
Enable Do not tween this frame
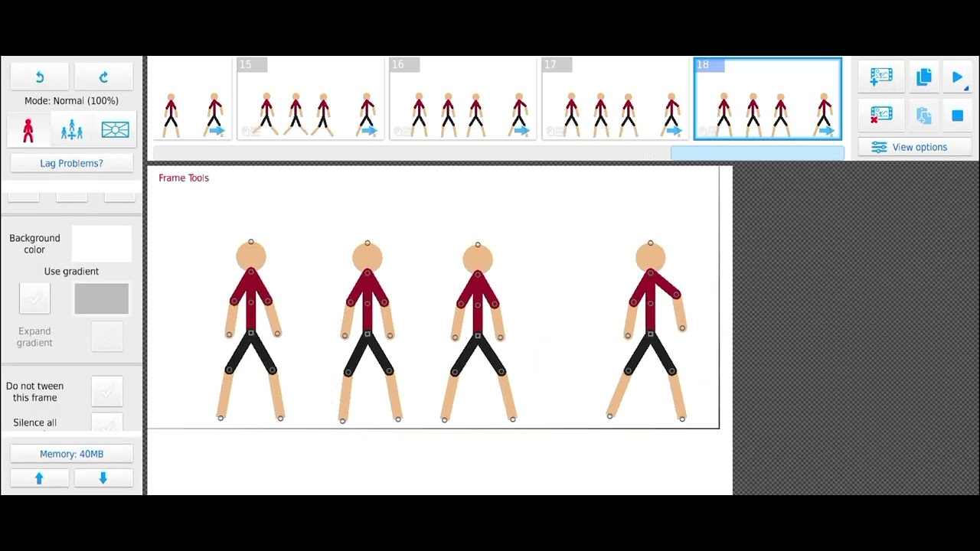point(106,391)
